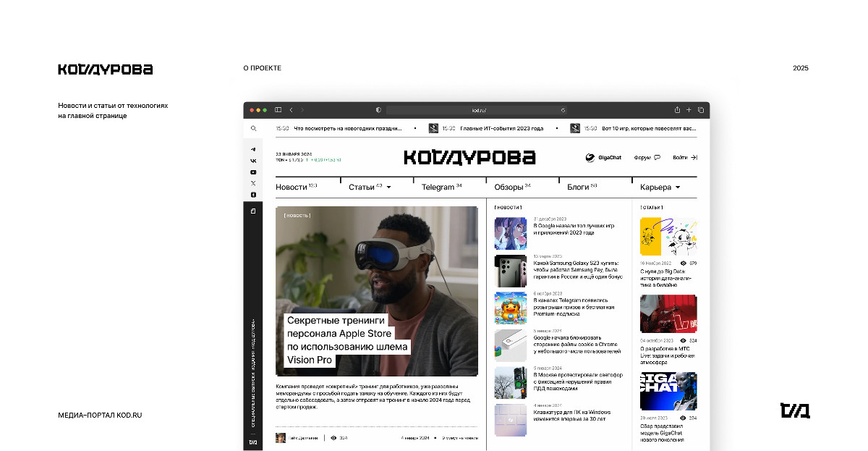Click the Форум link
The image size is (868, 451).
click(642, 157)
